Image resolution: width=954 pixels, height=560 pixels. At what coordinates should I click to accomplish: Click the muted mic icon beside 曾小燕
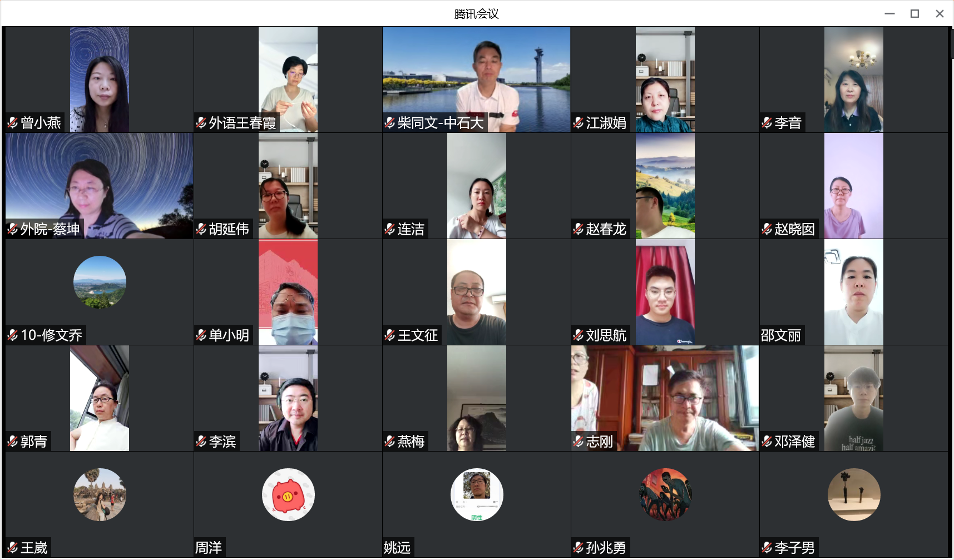pyautogui.click(x=13, y=123)
